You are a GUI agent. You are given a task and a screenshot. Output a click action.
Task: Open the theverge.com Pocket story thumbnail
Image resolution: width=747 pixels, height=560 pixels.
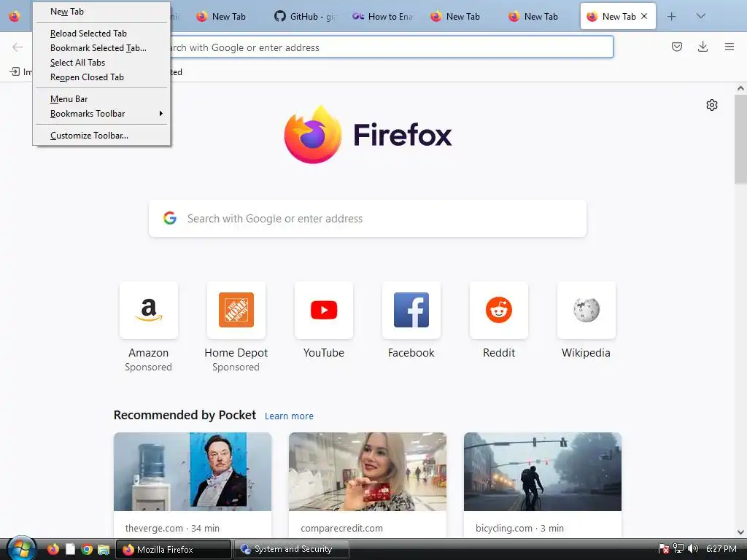pyautogui.click(x=193, y=472)
